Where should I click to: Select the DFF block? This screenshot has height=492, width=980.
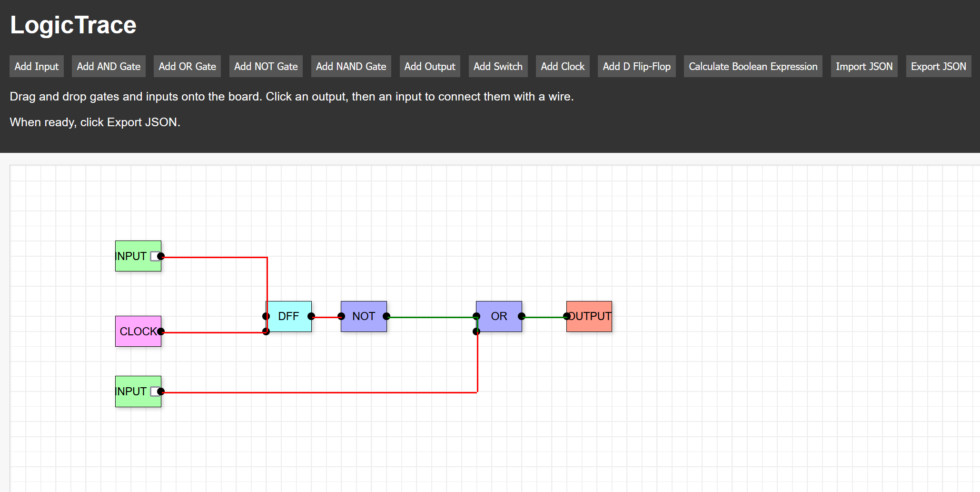(x=288, y=316)
